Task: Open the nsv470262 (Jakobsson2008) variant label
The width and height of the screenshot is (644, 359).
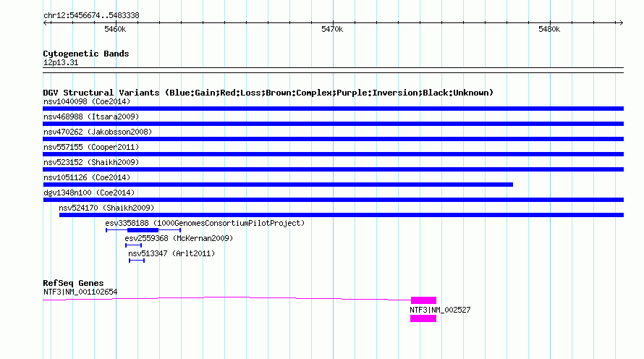Action: pos(98,132)
